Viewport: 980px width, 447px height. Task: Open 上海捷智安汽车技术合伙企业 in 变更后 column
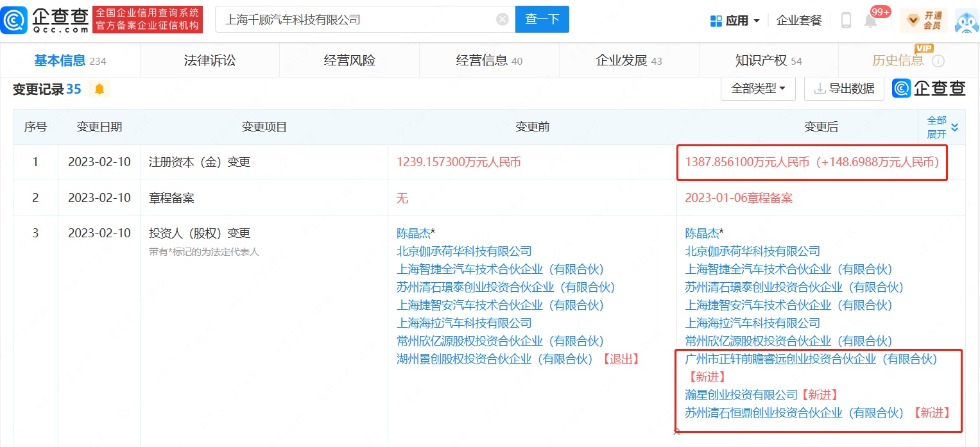point(789,305)
